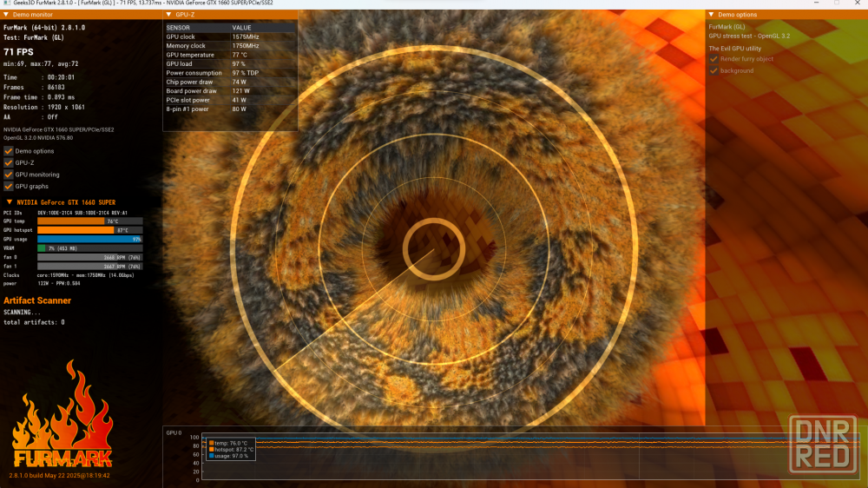Click the GPU usage bar at 97%

point(89,240)
